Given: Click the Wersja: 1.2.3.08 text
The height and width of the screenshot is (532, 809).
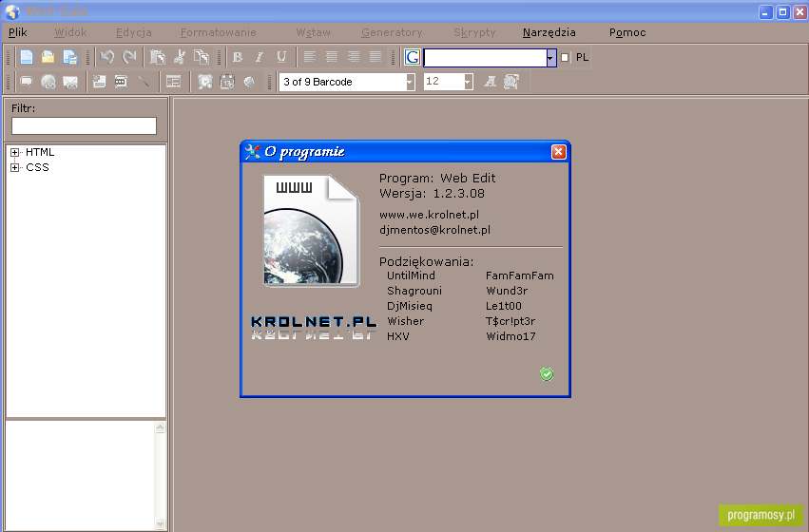Looking at the screenshot, I should coord(432,194).
